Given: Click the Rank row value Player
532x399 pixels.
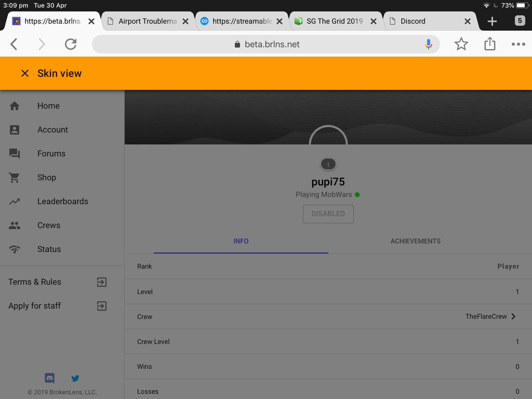Looking at the screenshot, I should [x=508, y=266].
